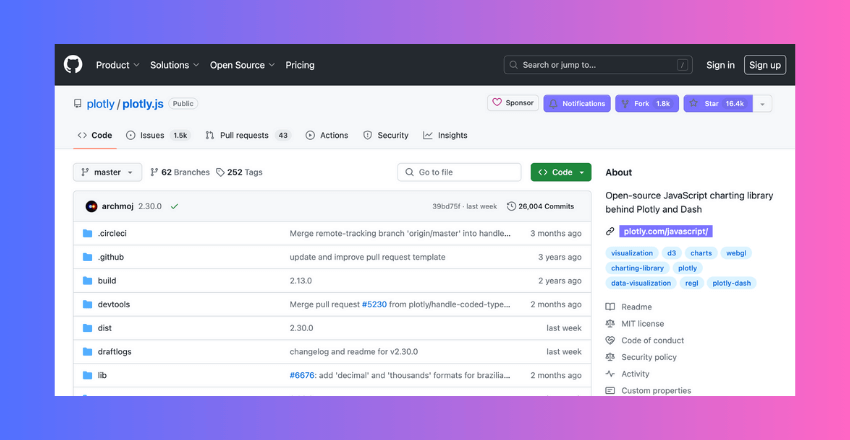Open the dist folder
The height and width of the screenshot is (440, 850).
pyautogui.click(x=105, y=328)
